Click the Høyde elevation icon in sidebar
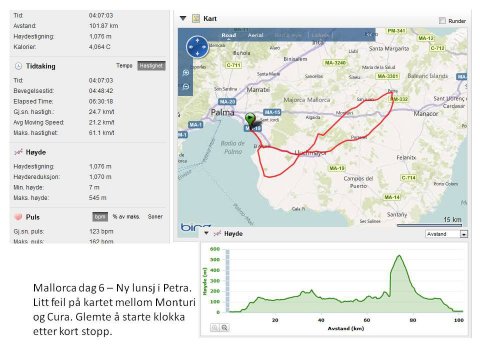 point(18,152)
